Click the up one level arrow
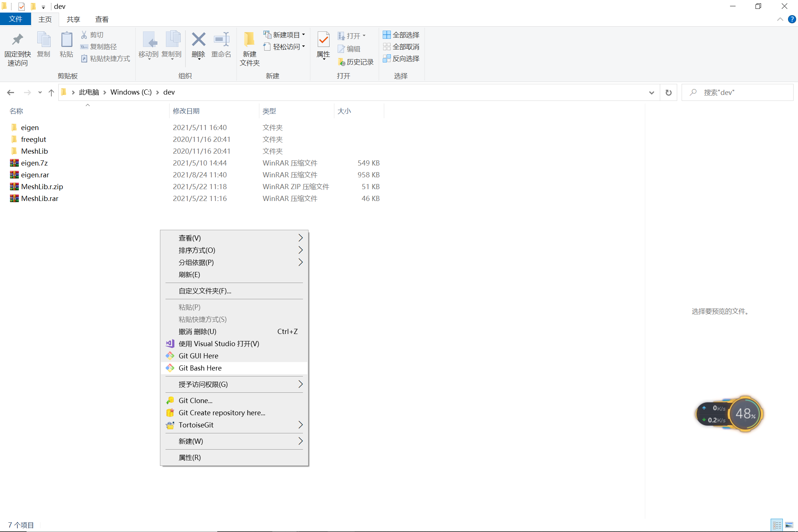Screen dimensions: 798x532 click(x=51, y=92)
